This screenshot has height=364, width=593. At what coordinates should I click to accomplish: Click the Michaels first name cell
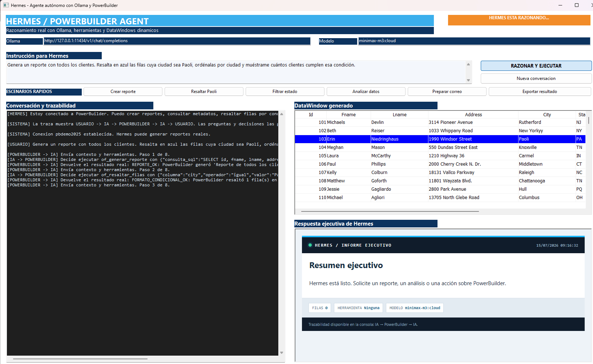pyautogui.click(x=336, y=122)
